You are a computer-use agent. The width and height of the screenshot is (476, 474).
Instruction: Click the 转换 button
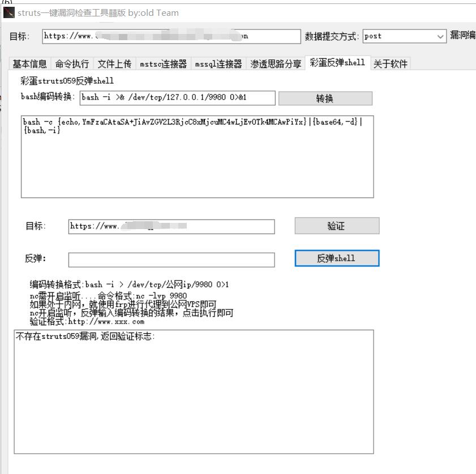tap(325, 98)
